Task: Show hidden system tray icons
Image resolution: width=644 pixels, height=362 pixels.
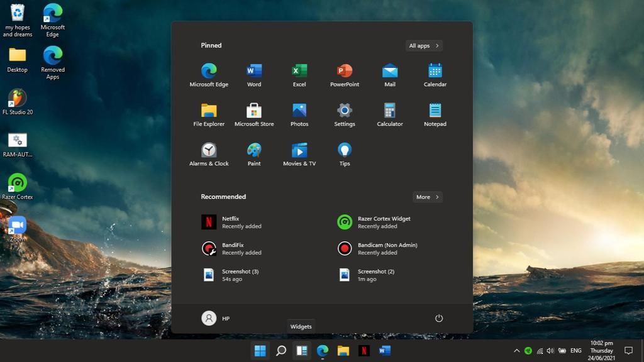Action: click(x=517, y=351)
